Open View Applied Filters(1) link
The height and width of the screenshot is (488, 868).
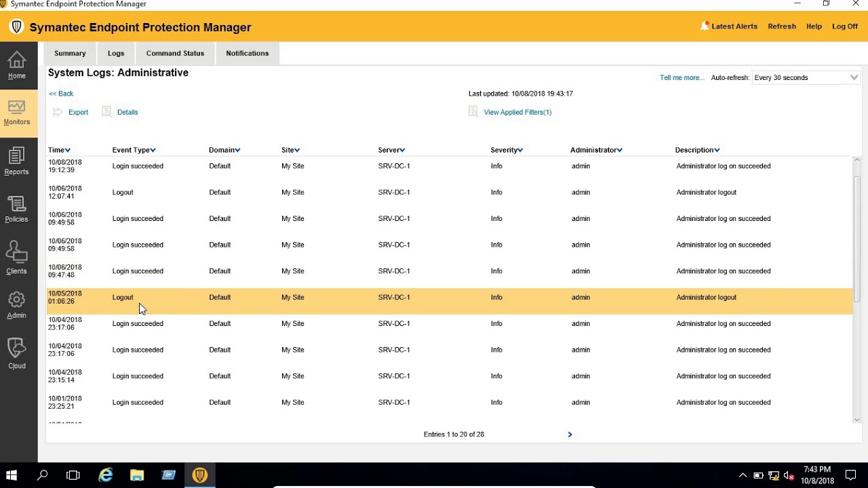pyautogui.click(x=517, y=112)
